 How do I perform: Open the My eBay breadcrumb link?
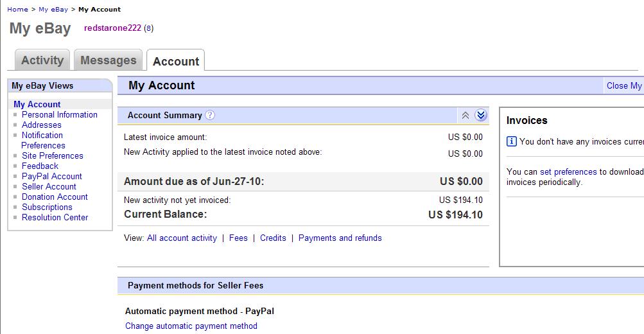click(x=53, y=9)
